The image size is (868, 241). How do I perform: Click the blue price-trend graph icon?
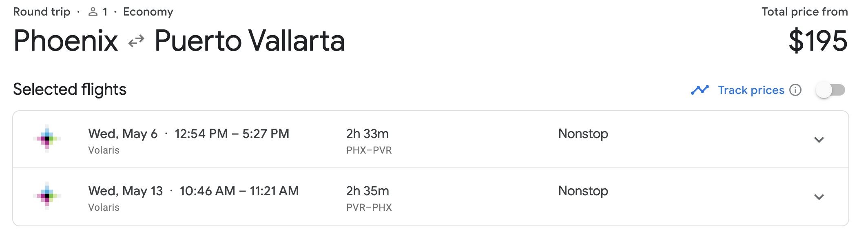(700, 89)
